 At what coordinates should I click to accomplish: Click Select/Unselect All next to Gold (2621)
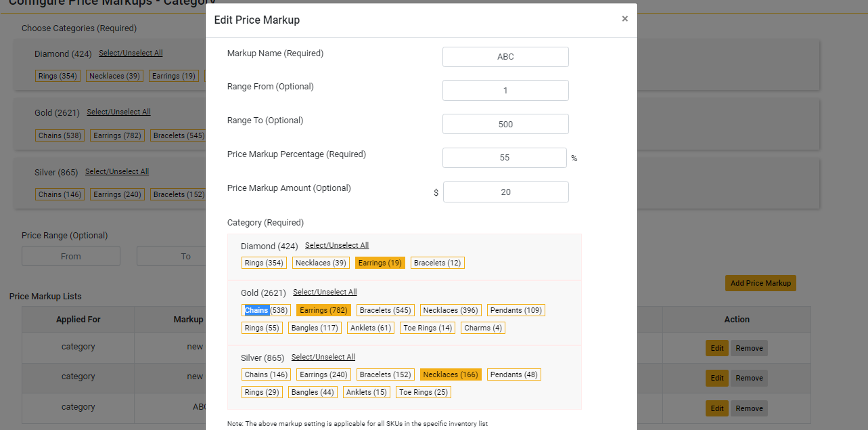pyautogui.click(x=325, y=292)
